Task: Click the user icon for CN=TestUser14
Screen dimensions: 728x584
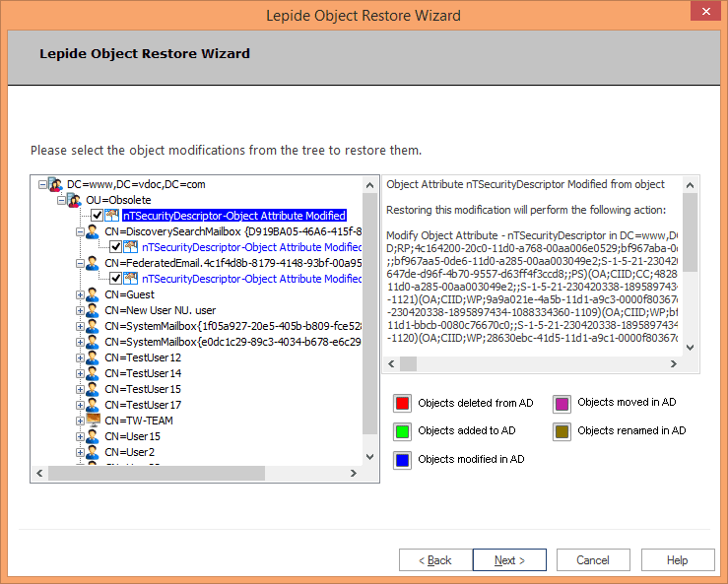Action: (93, 373)
